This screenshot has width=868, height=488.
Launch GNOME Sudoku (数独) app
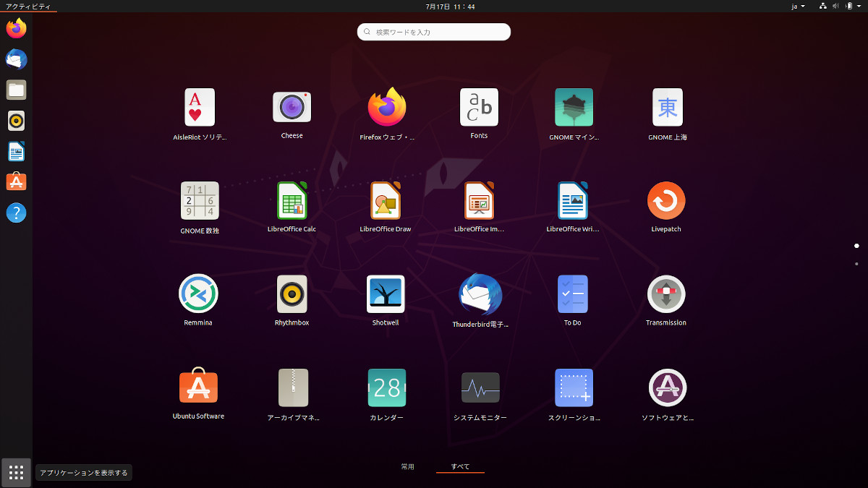(x=200, y=200)
